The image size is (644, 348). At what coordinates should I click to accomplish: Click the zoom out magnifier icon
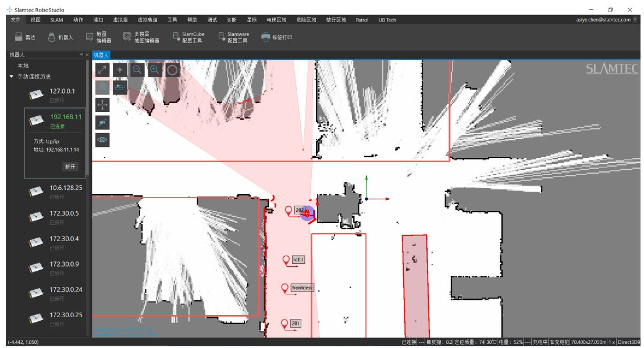pyautogui.click(x=137, y=70)
